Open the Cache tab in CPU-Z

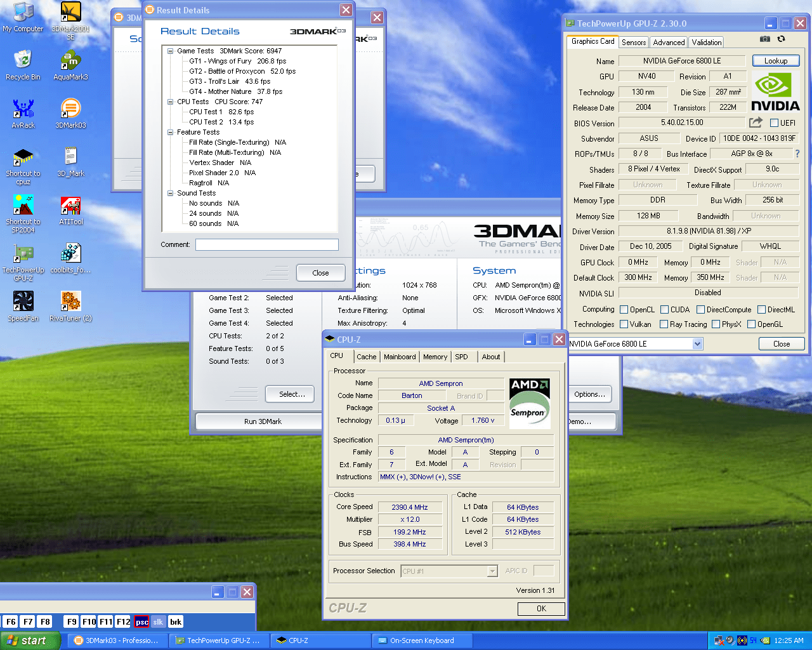click(366, 357)
